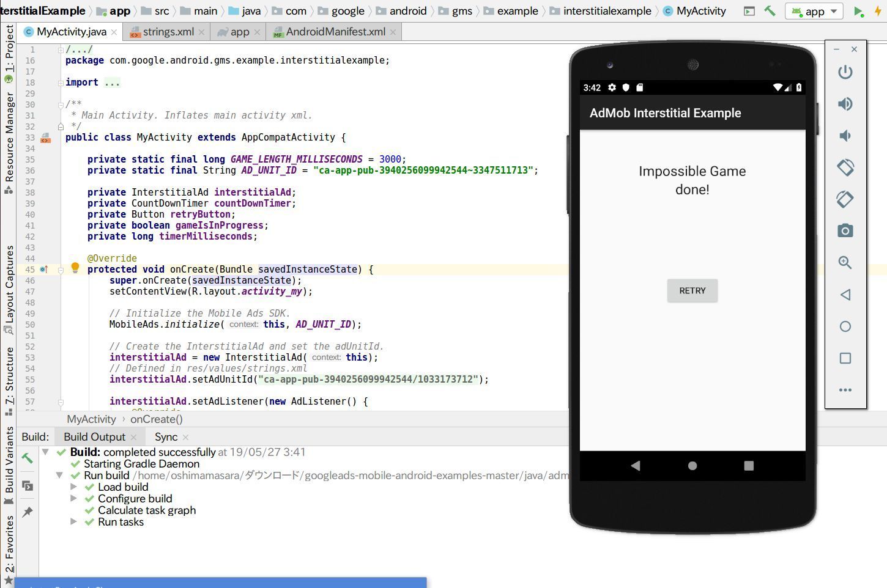This screenshot has height=588, width=887.
Task: Click the green Run app button
Action: tap(858, 12)
